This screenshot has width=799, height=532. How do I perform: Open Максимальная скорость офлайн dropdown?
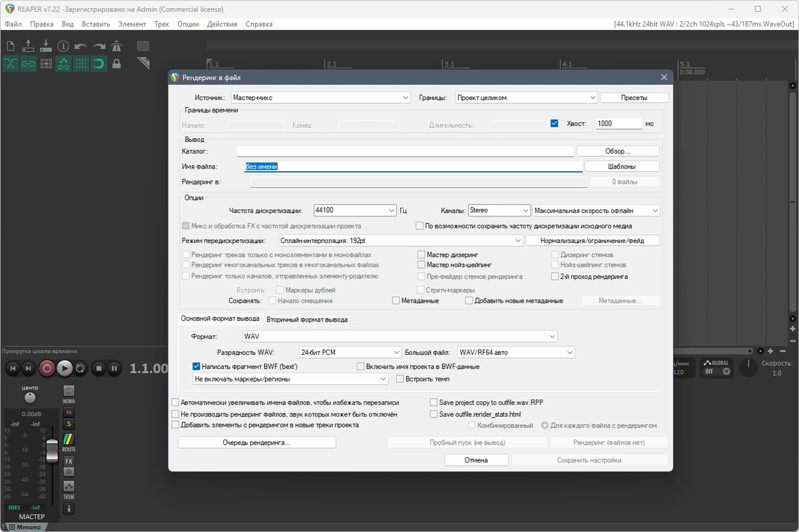(x=597, y=210)
